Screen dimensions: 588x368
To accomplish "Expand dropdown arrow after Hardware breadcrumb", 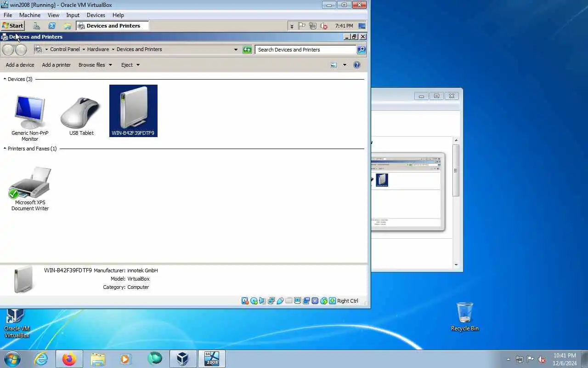I will click(113, 49).
